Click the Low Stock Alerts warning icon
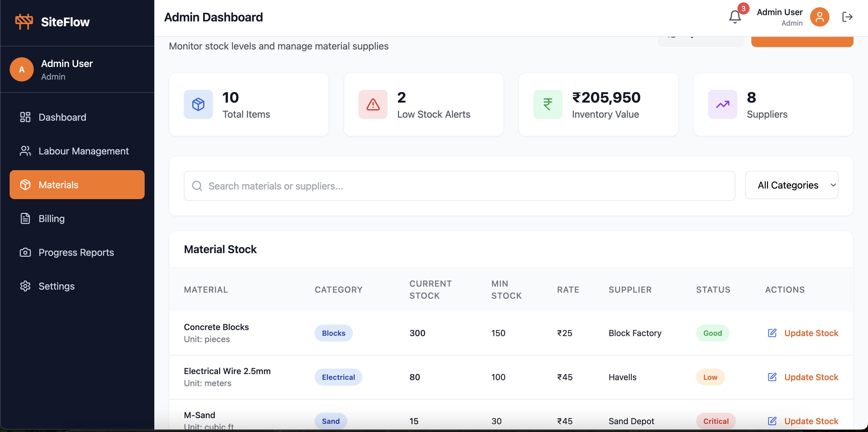Image resolution: width=868 pixels, height=432 pixels. pyautogui.click(x=373, y=104)
